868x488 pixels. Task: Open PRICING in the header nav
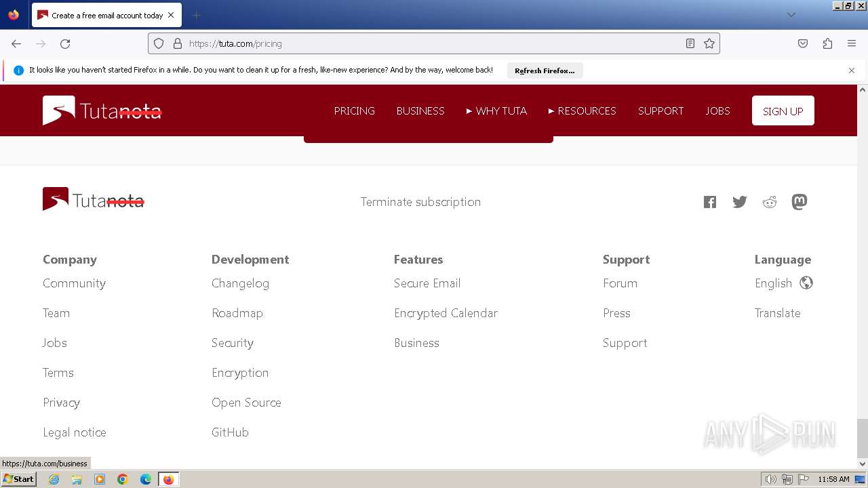pos(355,110)
